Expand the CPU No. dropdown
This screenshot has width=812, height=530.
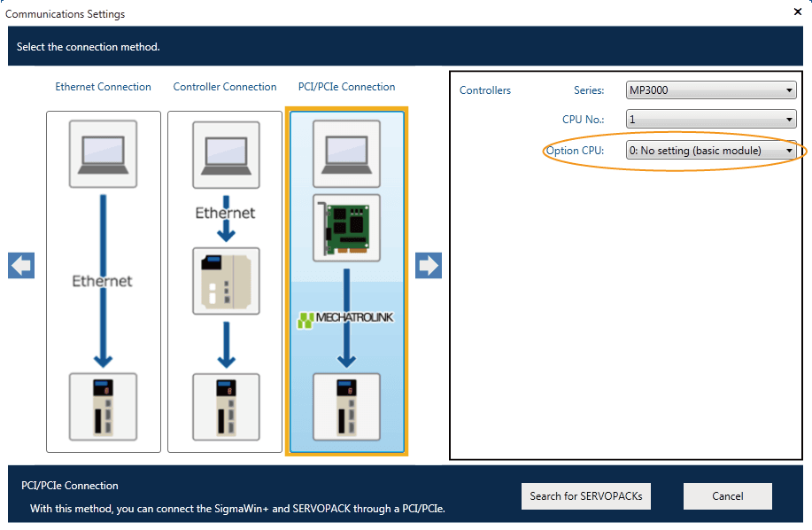pos(711,120)
